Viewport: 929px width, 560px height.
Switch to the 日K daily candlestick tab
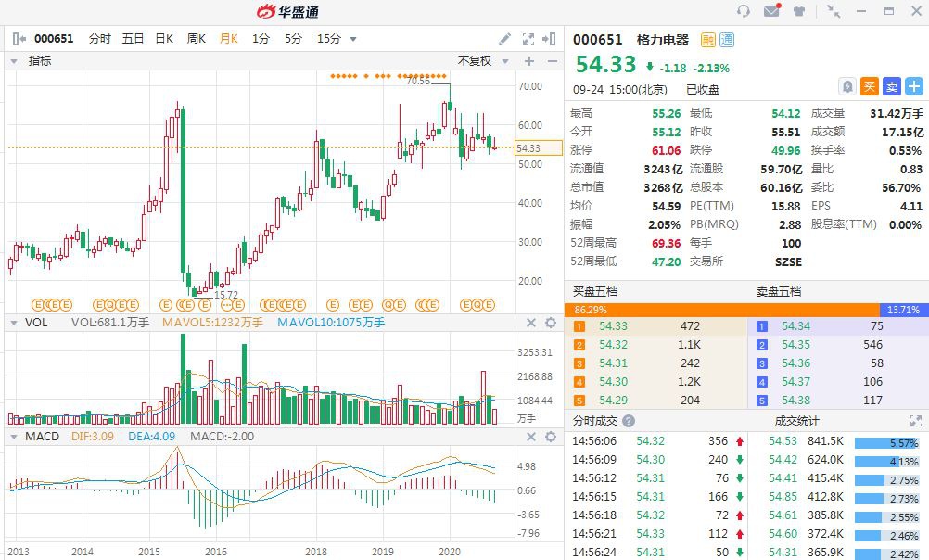(x=162, y=39)
